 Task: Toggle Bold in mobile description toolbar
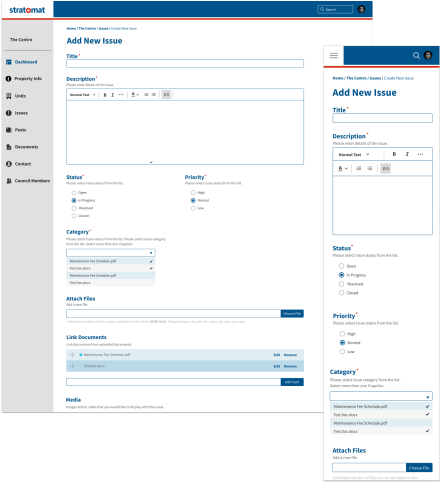tap(394, 154)
